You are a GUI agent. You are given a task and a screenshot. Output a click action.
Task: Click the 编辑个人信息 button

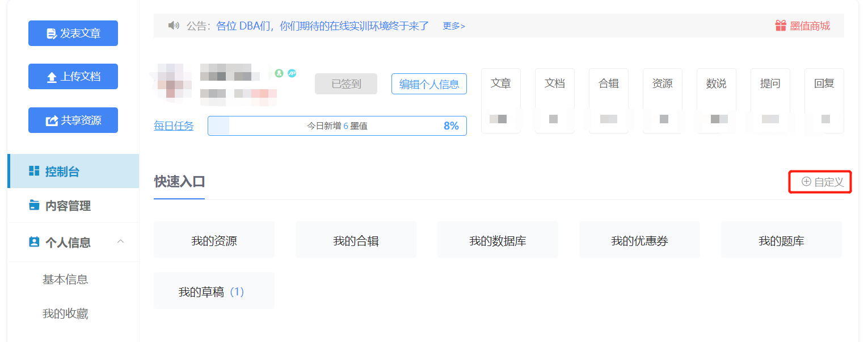pyautogui.click(x=429, y=84)
